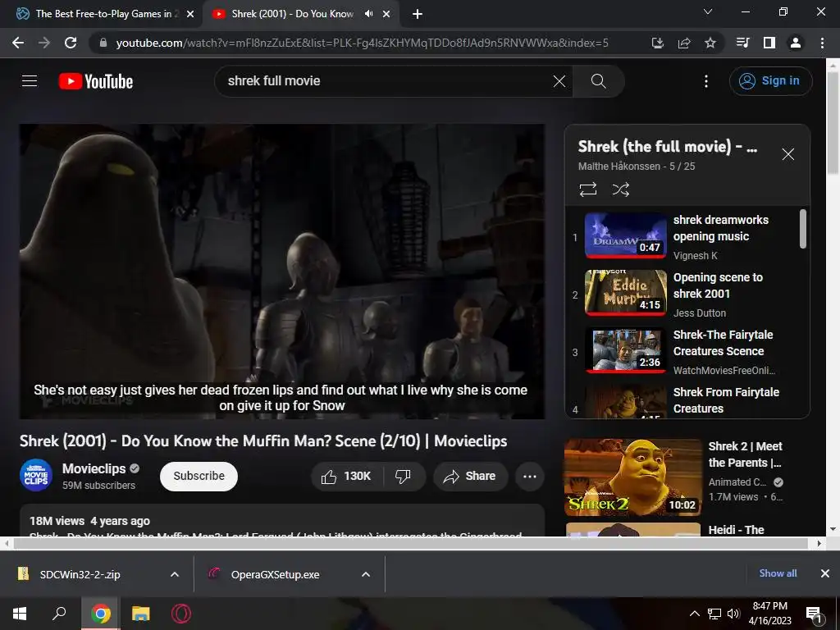Open the notification center icon

click(x=814, y=614)
